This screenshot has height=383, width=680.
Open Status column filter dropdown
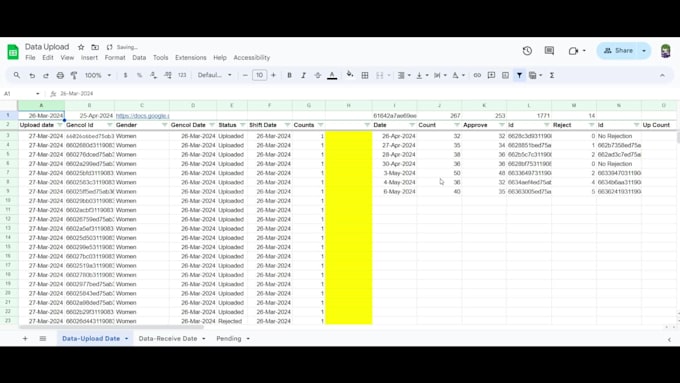tap(242, 125)
